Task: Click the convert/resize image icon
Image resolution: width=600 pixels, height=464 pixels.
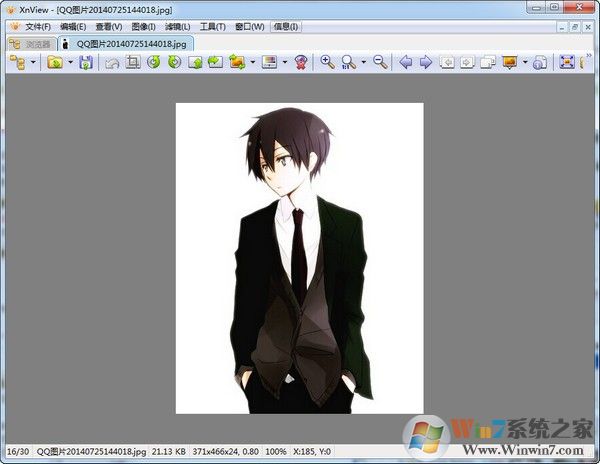Action: coord(237,62)
